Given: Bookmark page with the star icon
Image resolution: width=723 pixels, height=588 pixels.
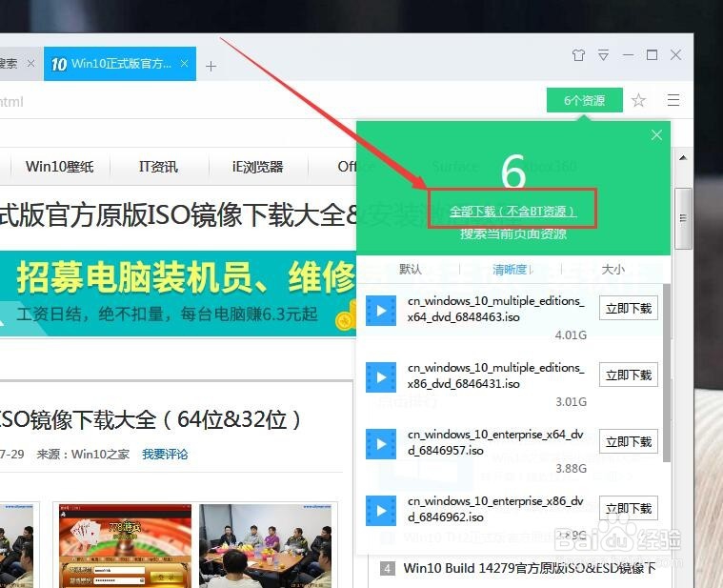Looking at the screenshot, I should point(638,100).
